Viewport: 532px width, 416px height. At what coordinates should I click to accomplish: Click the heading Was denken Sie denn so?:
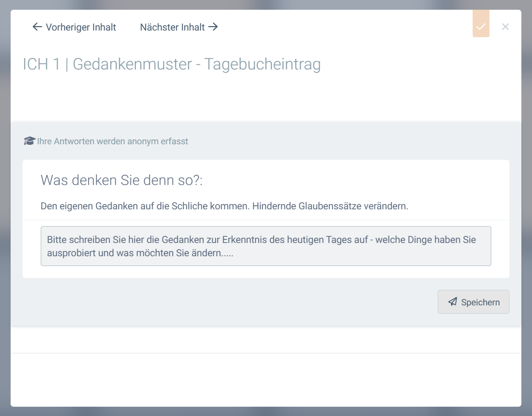tap(121, 180)
